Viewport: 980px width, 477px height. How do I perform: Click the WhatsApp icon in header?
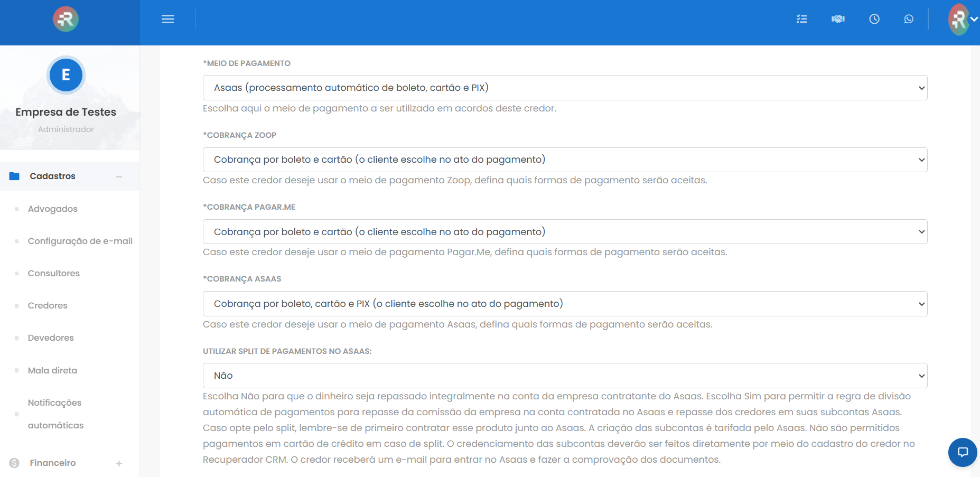click(909, 19)
